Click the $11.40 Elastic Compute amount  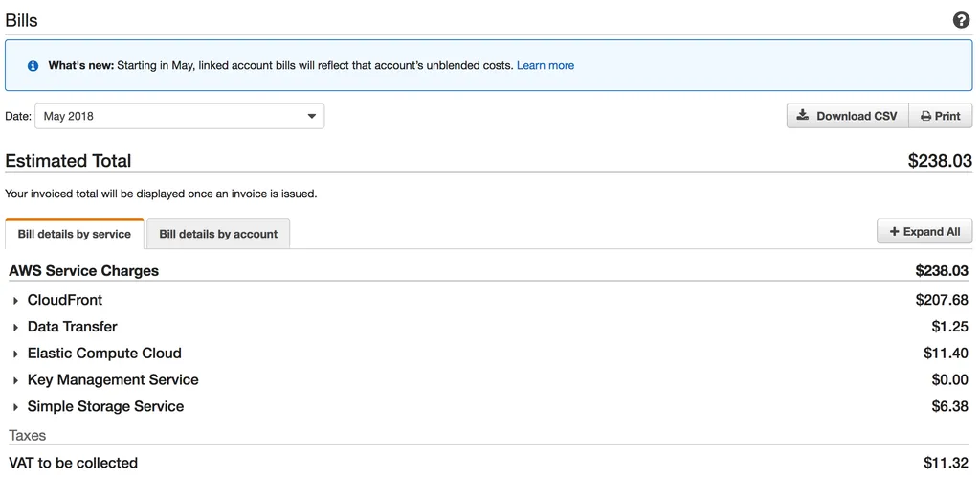(947, 354)
